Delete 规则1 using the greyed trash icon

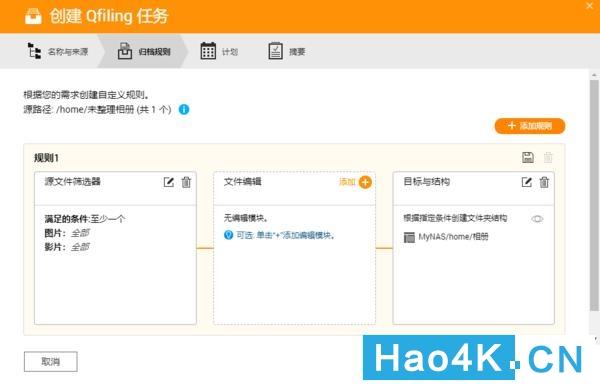coord(548,157)
